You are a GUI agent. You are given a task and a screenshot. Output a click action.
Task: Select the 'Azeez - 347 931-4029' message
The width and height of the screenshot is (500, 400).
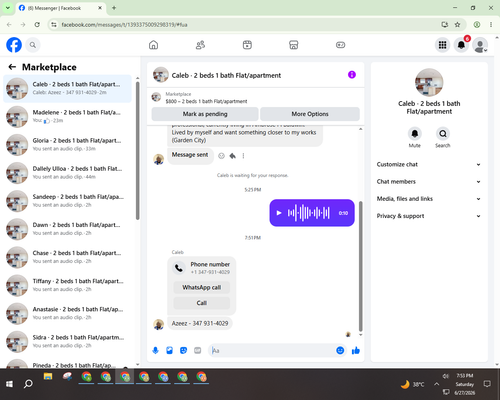pyautogui.click(x=200, y=323)
